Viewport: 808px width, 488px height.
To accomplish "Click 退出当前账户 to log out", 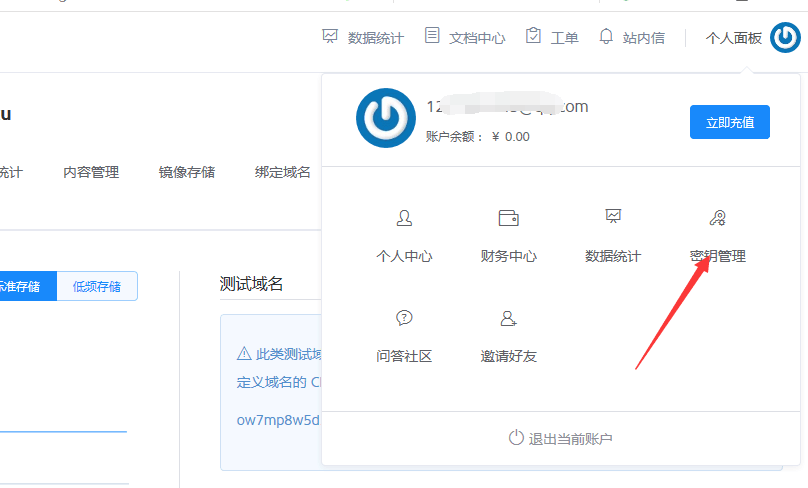I will click(560, 438).
